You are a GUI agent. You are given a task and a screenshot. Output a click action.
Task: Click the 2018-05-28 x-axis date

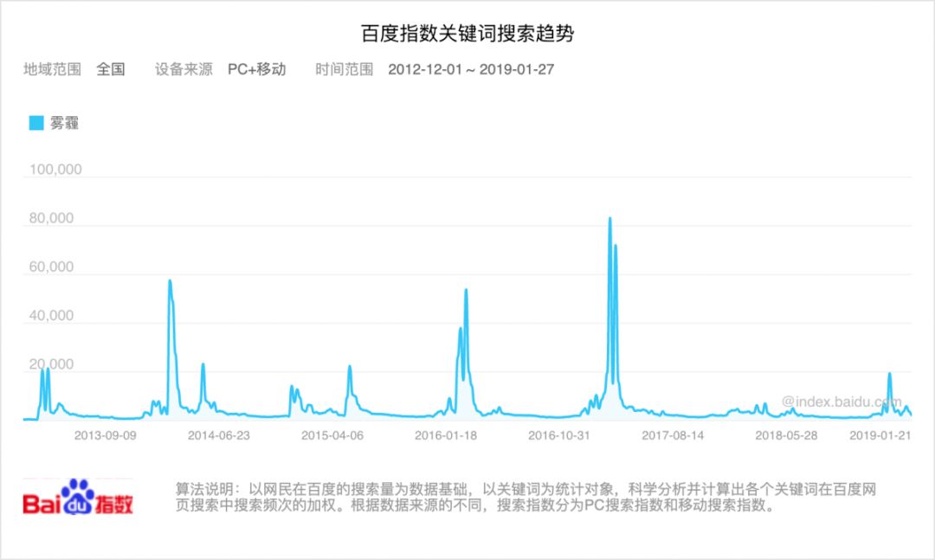point(786,435)
